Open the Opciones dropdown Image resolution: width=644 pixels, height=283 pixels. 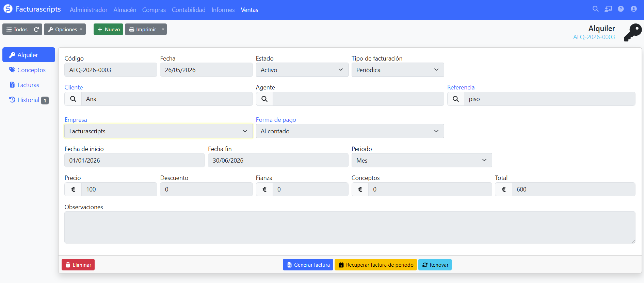pyautogui.click(x=65, y=29)
